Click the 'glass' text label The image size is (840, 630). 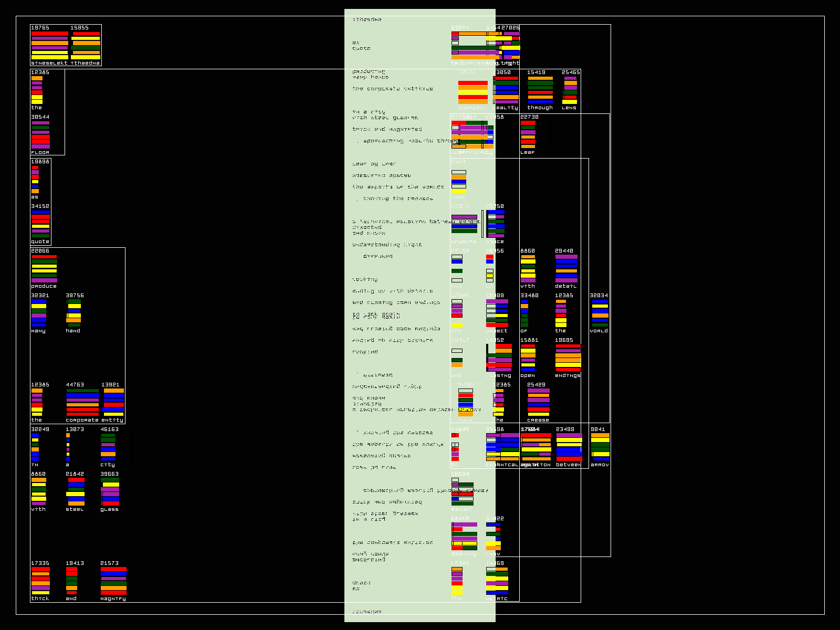click(109, 509)
